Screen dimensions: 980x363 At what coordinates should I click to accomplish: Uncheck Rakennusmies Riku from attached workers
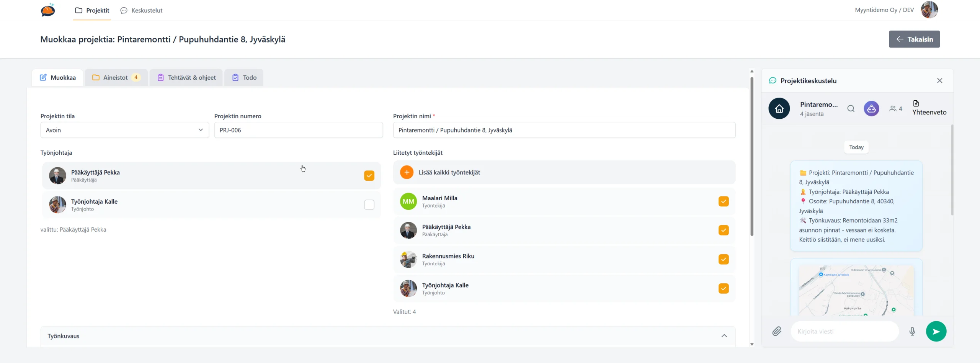pos(723,260)
